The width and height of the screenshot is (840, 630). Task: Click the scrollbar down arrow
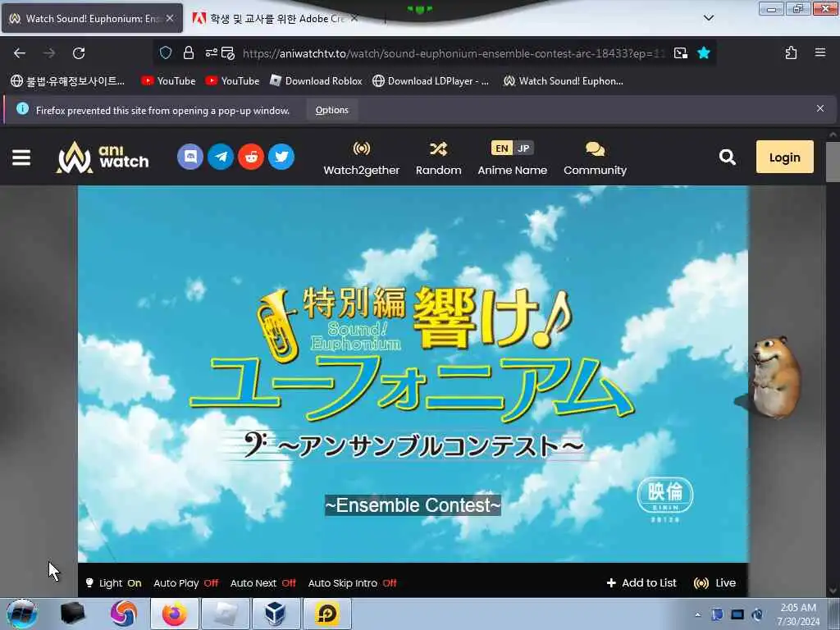click(833, 591)
